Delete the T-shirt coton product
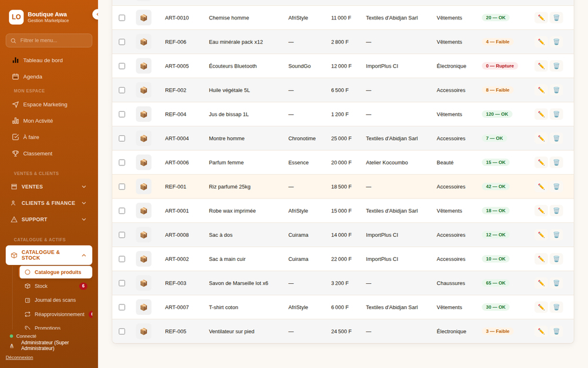Viewport: 588px width, 368px height. (x=556, y=307)
